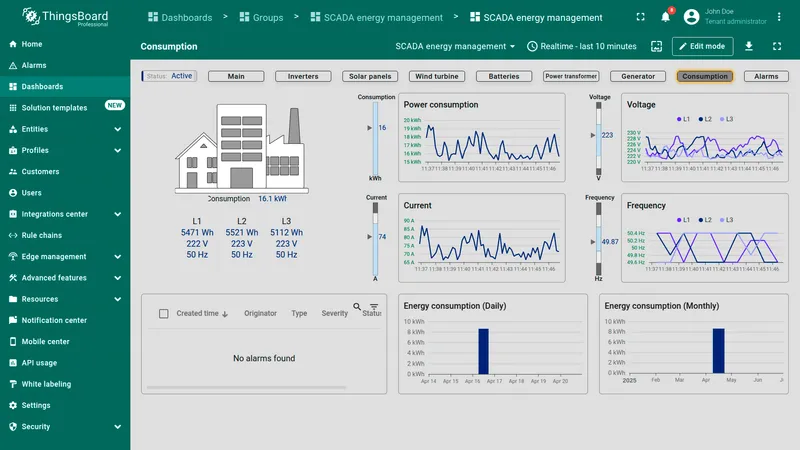
Task: Open the Alarms state button
Action: [766, 77]
